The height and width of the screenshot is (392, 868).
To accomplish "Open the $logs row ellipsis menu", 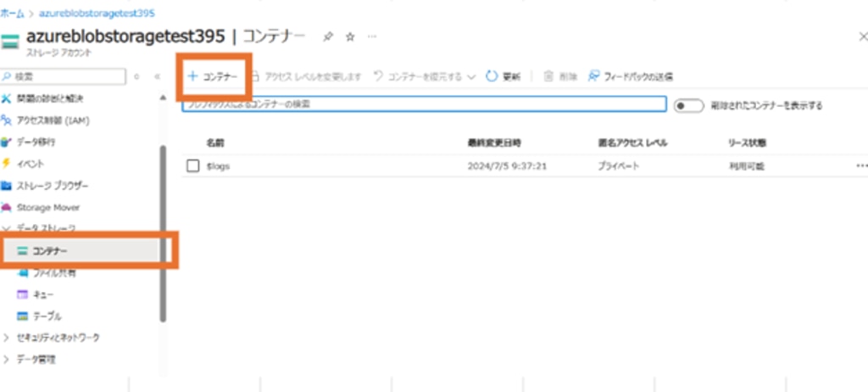I will [861, 165].
